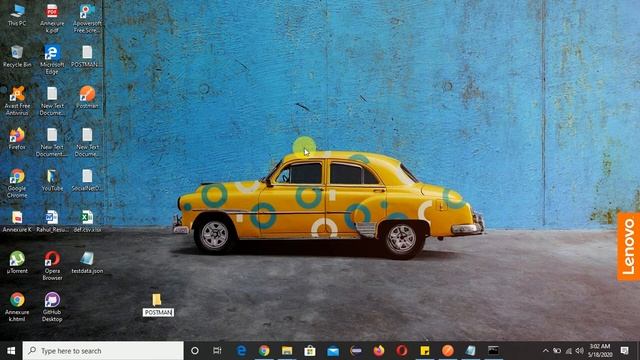Viewport: 640px width, 360px height.
Task: Click the 'Type here to search' box
Action: click(x=103, y=351)
